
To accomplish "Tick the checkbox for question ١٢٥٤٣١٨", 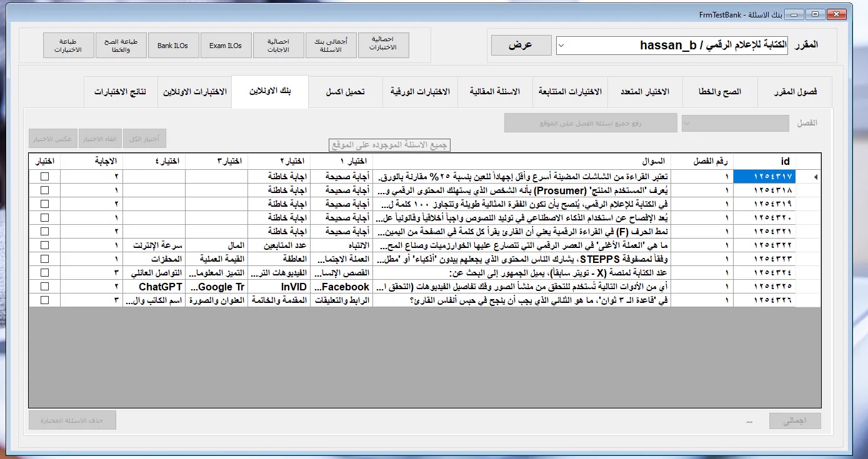I will pos(44,190).
